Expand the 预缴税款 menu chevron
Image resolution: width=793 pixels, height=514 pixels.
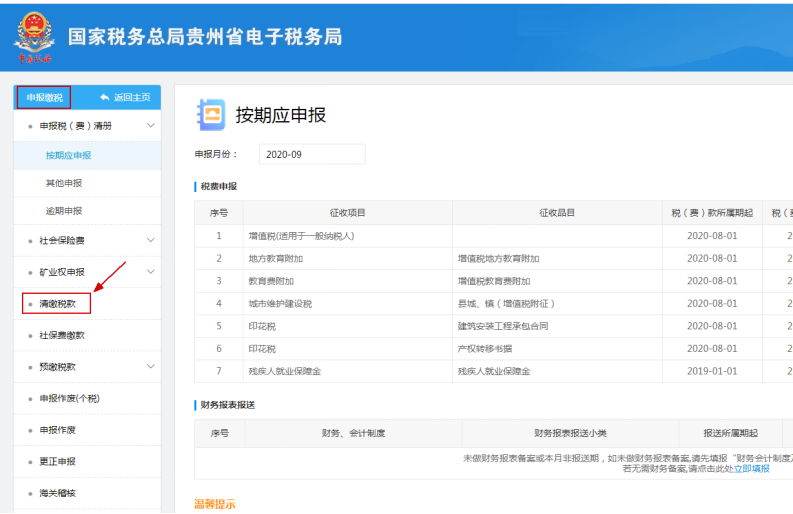pyautogui.click(x=151, y=367)
